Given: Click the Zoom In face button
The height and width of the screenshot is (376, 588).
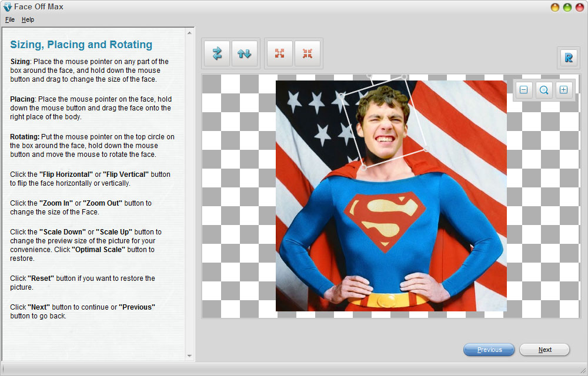Looking at the screenshot, I should [279, 53].
